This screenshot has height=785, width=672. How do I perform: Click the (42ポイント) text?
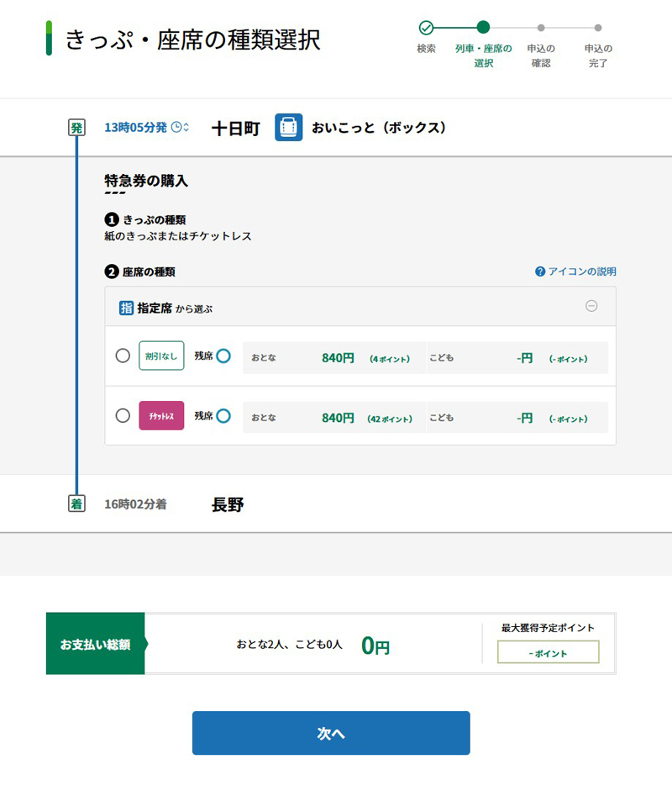point(390,419)
